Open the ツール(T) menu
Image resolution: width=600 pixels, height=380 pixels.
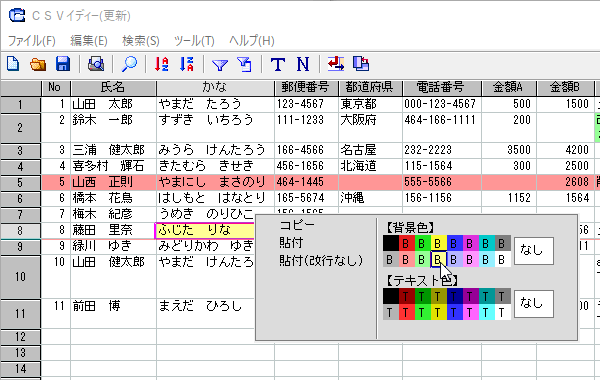click(x=194, y=41)
